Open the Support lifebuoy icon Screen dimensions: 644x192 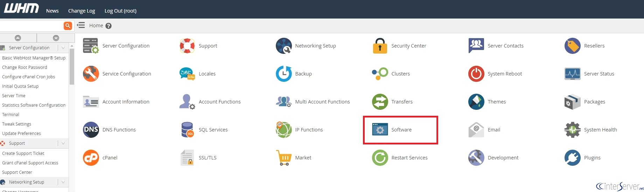coord(187,46)
